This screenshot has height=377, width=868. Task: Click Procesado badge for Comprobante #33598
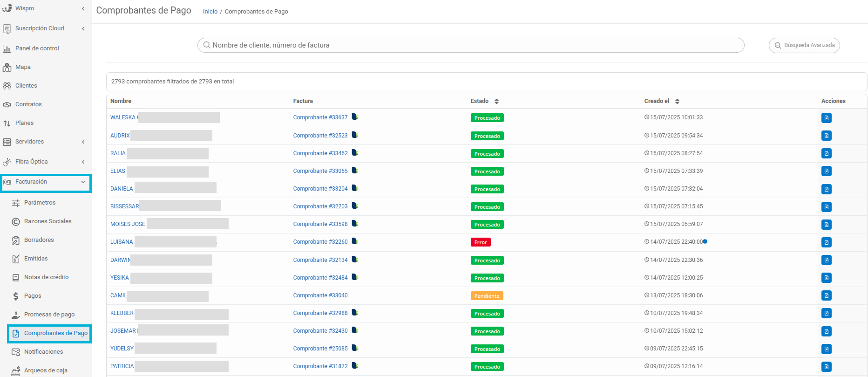point(487,225)
